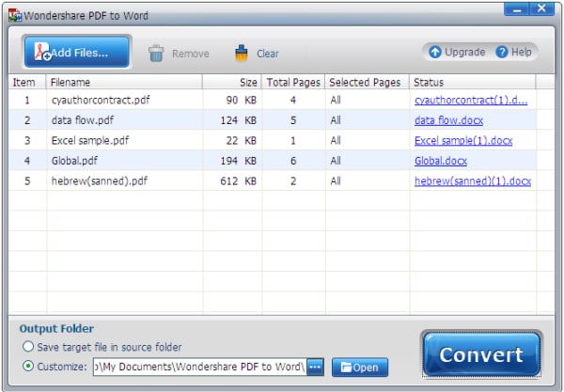The image size is (564, 392).
Task: Click the Remove trash can icon
Action: (156, 54)
